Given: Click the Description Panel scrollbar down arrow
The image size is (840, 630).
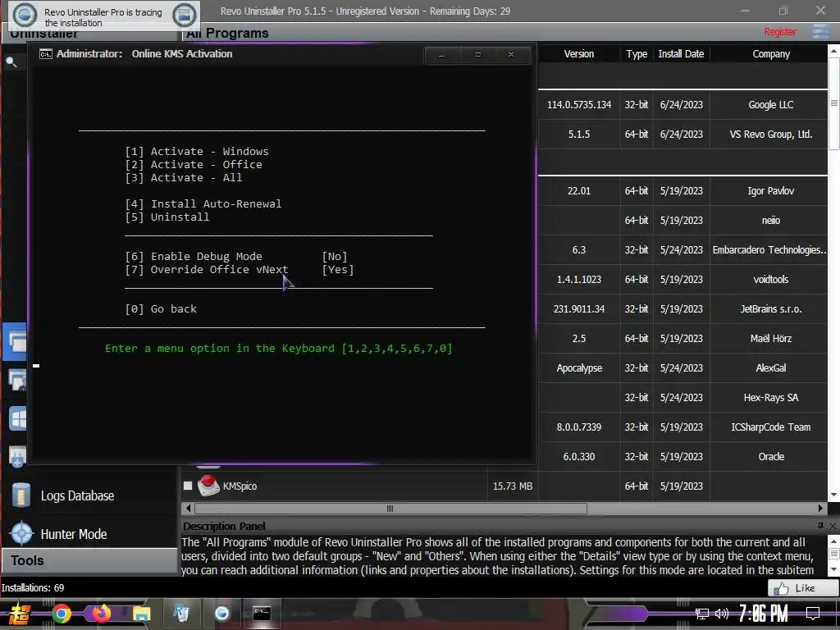Looking at the screenshot, I should 833,569.
